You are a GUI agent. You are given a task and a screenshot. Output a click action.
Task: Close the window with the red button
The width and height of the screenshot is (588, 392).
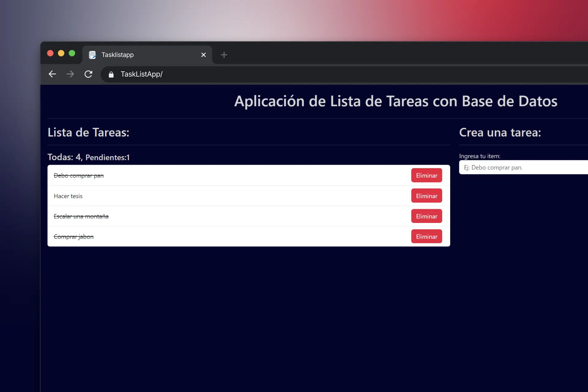click(x=50, y=53)
